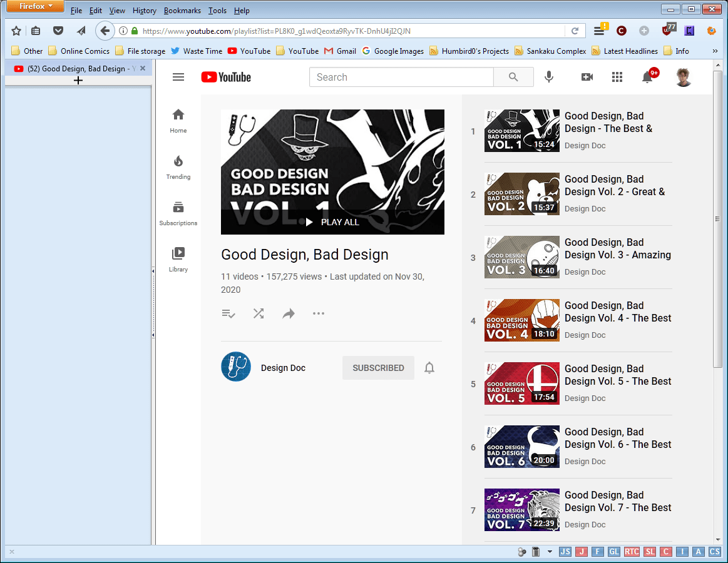Open the Bookmarks menu in the menu bar
Image resolution: width=728 pixels, height=563 pixels.
[x=182, y=11]
